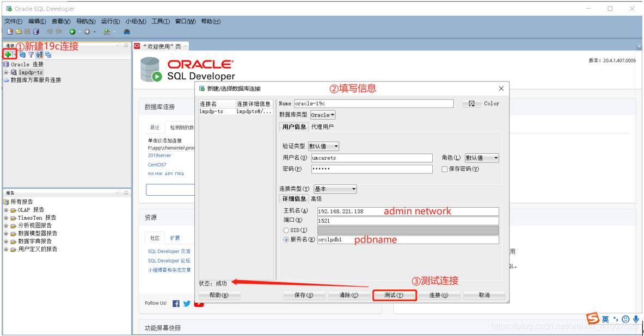The width and height of the screenshot is (644, 336).
Task: Click the 连接(O) button
Action: pyautogui.click(x=439, y=295)
